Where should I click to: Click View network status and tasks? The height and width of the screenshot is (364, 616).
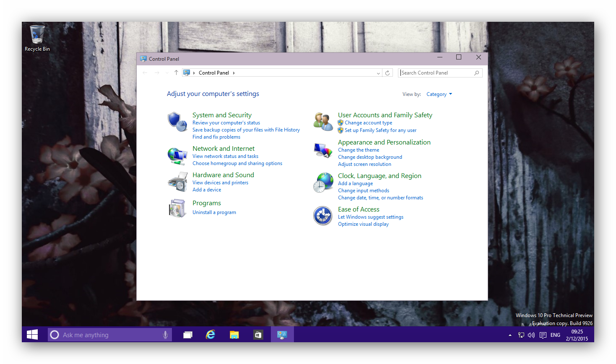pos(225,156)
